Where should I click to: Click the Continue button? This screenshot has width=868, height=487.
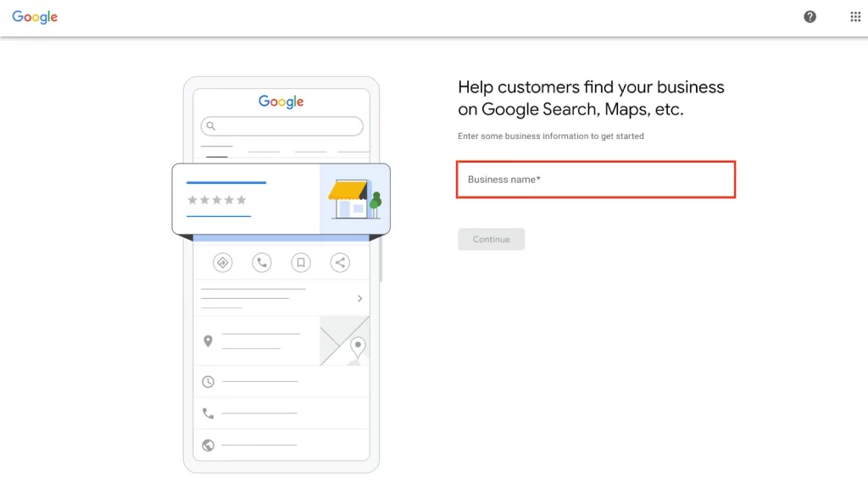pos(491,239)
